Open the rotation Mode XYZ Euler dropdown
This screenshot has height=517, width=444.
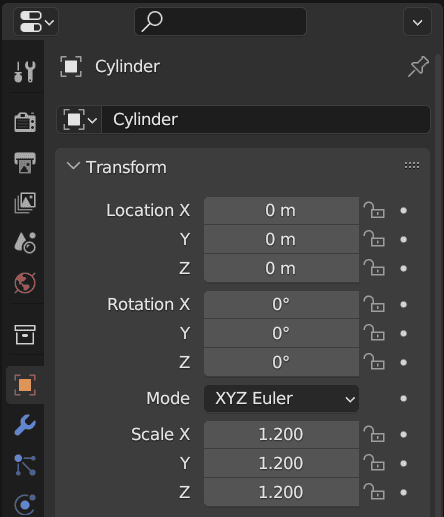coord(281,398)
